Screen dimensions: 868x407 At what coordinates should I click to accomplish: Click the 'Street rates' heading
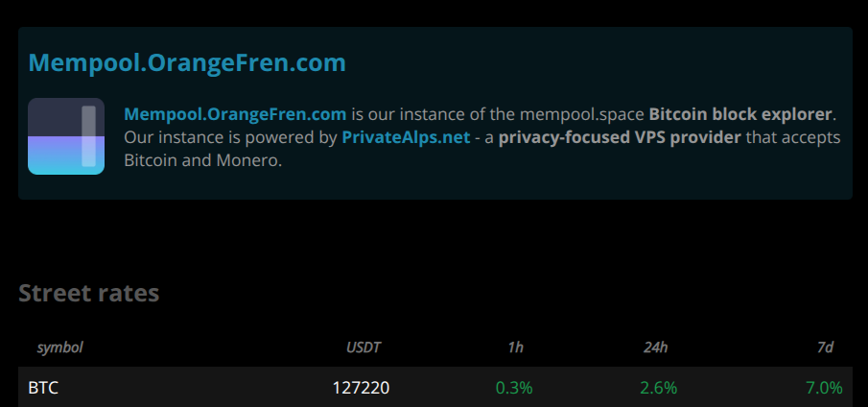pos(89,293)
